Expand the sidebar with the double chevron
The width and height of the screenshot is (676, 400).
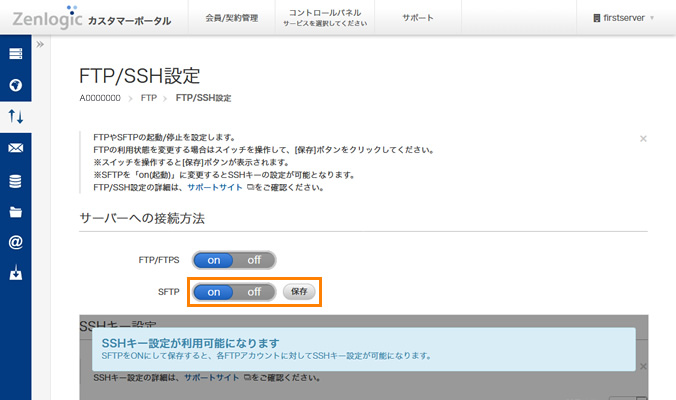point(40,44)
